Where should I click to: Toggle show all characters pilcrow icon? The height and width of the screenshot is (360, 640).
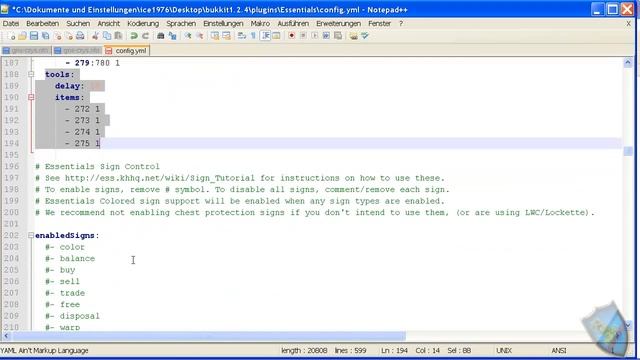253,36
